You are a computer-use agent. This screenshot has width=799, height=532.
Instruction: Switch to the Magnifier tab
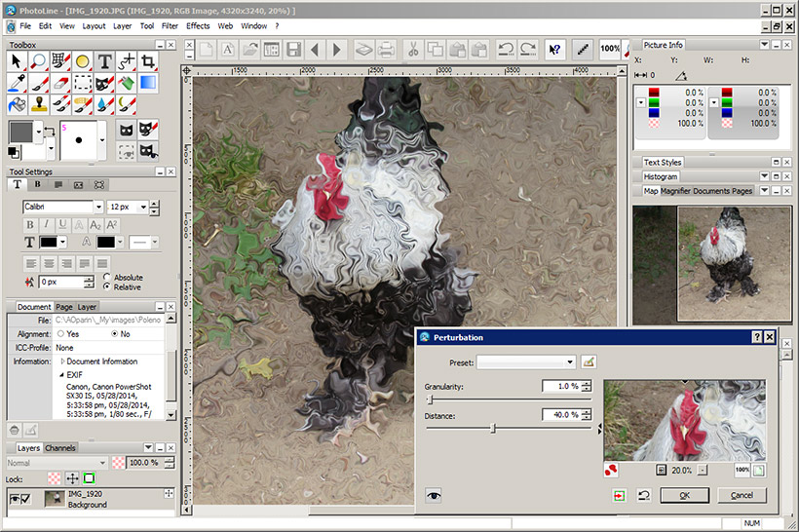click(675, 191)
